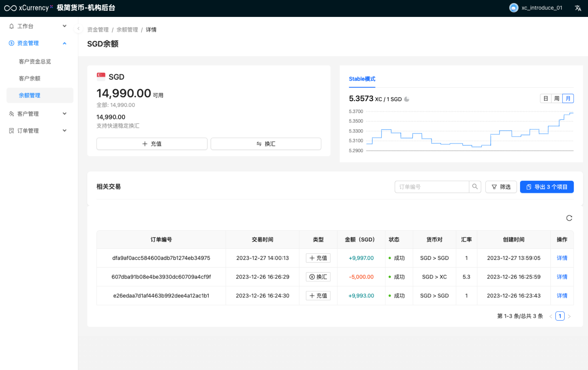Switch chart to daily (日) view
The image size is (588, 370).
546,99
